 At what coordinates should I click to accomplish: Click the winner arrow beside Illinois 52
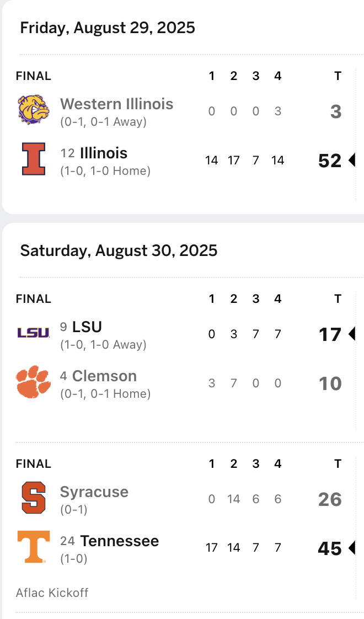(x=352, y=160)
